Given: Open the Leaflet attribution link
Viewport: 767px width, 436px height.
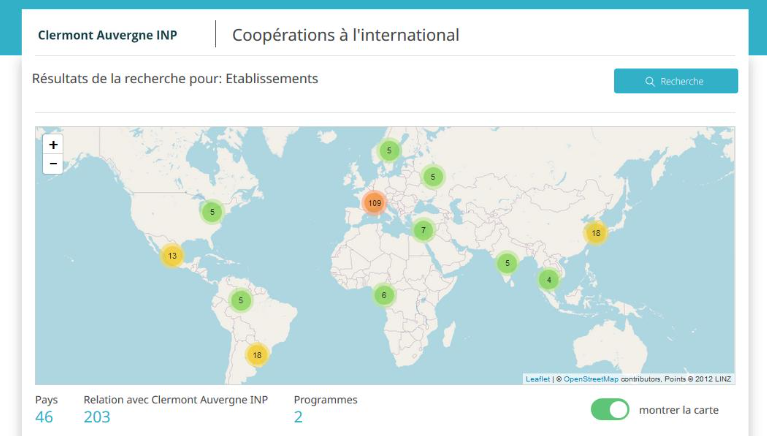Looking at the screenshot, I should pyautogui.click(x=538, y=379).
